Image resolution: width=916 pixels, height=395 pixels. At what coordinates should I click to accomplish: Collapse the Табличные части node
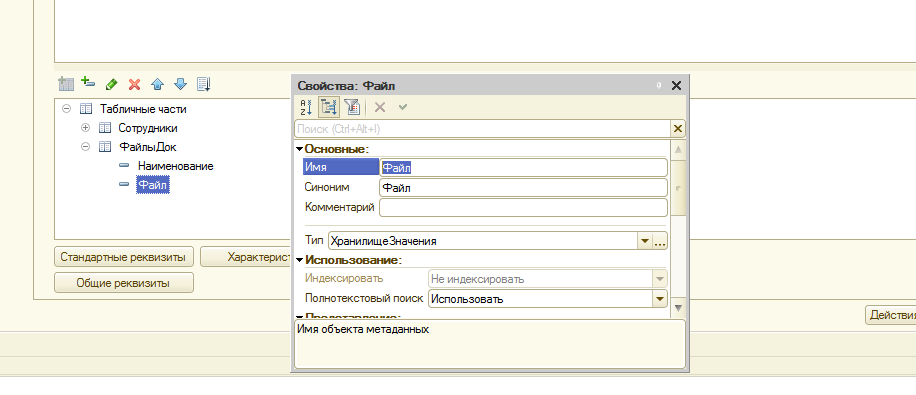[67, 109]
